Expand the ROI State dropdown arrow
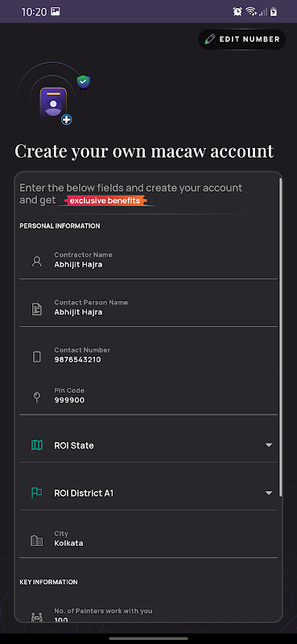 (x=269, y=445)
